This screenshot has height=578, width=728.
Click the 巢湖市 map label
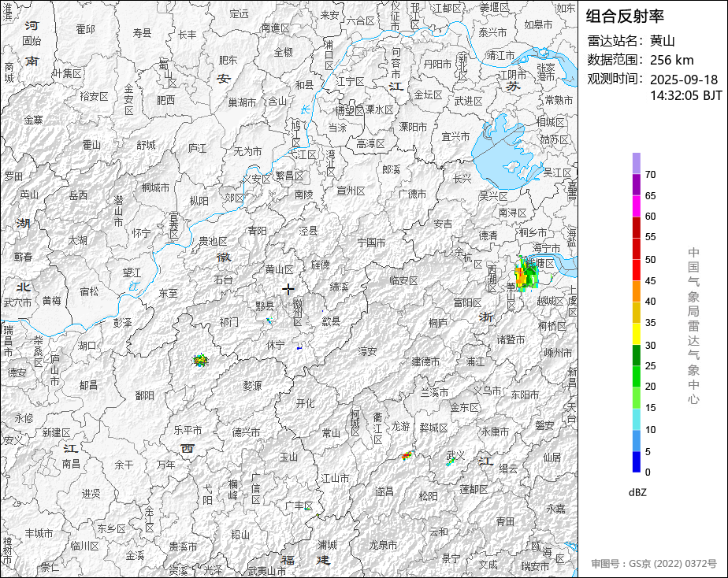tap(242, 102)
